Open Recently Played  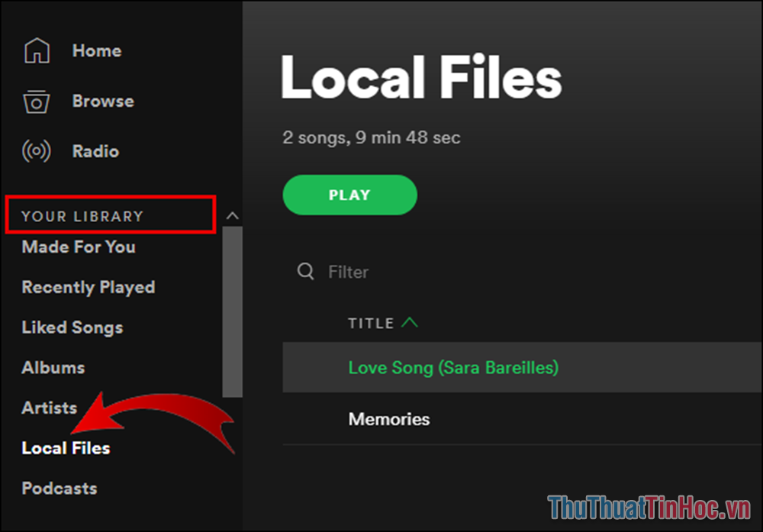[88, 287]
